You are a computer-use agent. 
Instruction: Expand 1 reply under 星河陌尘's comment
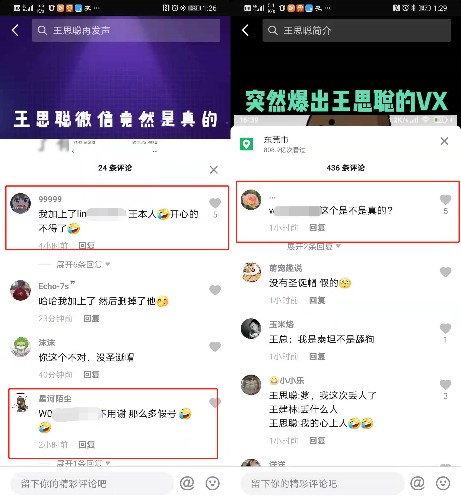click(83, 463)
